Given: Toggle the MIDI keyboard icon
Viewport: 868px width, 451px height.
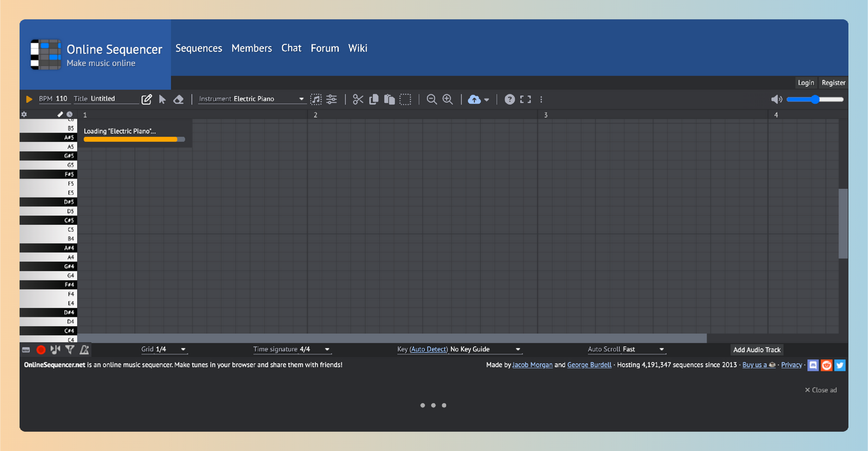Looking at the screenshot, I should (26, 349).
